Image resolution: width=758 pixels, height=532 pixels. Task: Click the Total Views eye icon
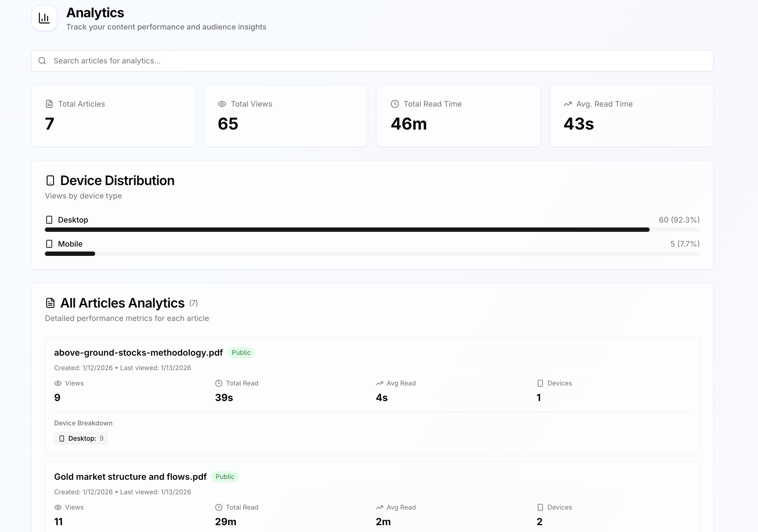click(222, 104)
